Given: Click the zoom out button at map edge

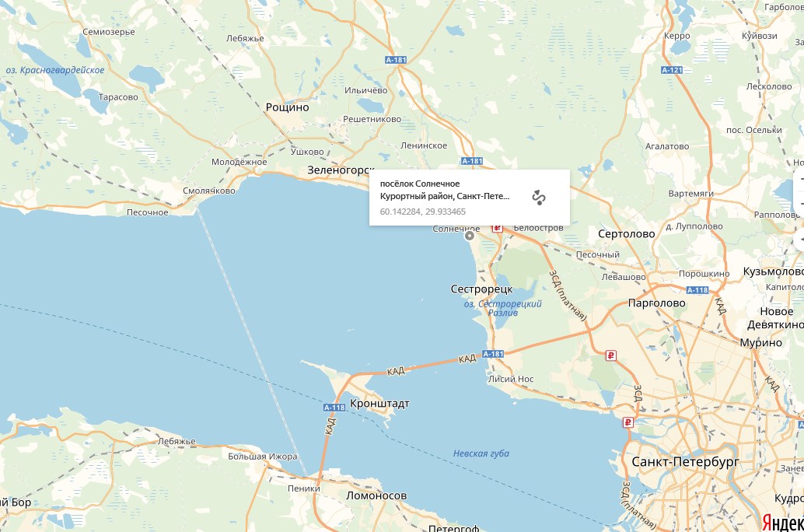Looking at the screenshot, I should (800, 205).
